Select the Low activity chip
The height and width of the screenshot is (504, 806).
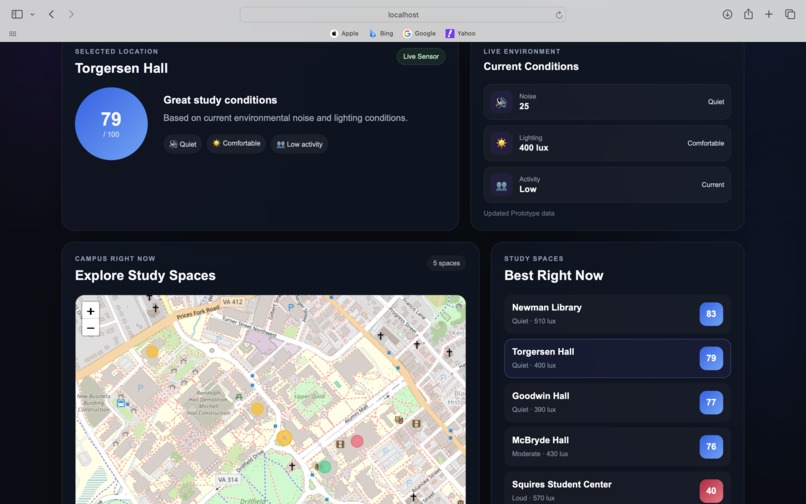coord(300,144)
